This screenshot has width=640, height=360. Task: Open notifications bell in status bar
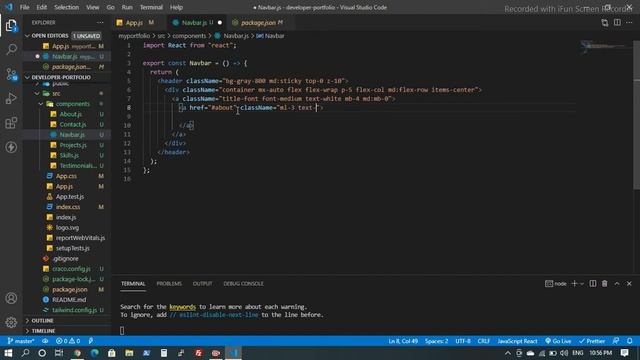[x=629, y=341]
